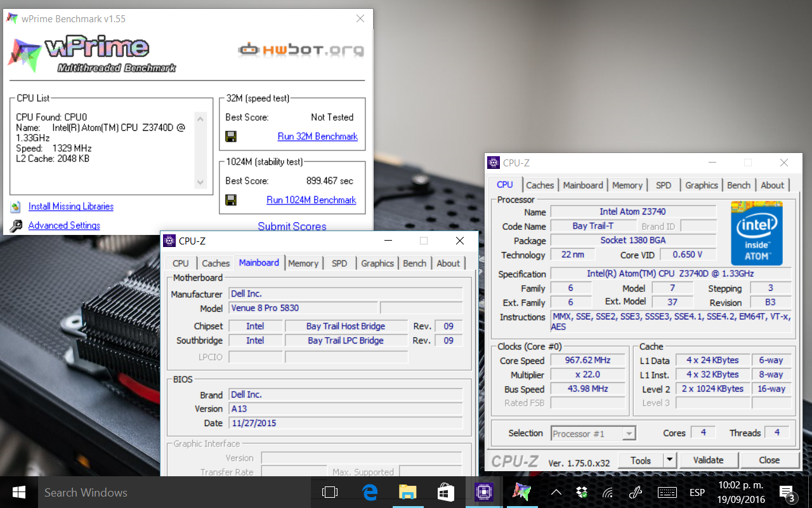Click the CPU List scrollbar down arrow
Viewport: 812px width, 508px height.
coord(201,183)
